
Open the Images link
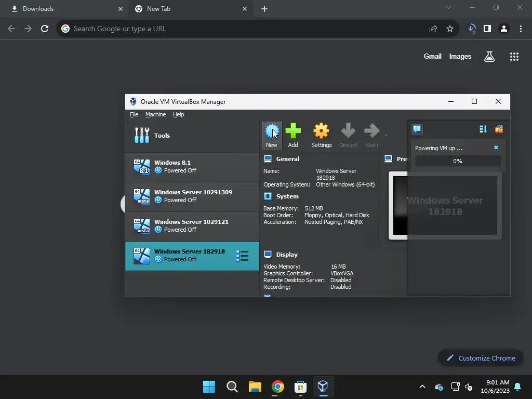click(460, 56)
